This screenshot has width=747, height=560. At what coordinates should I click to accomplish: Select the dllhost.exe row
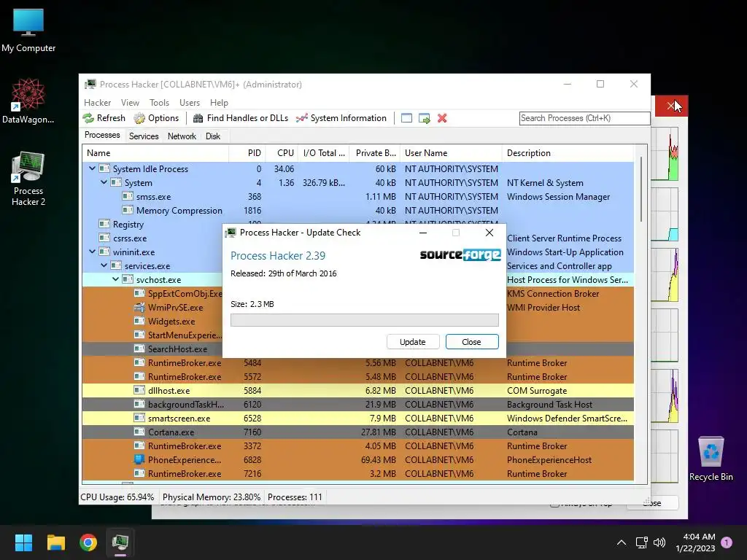357,391
